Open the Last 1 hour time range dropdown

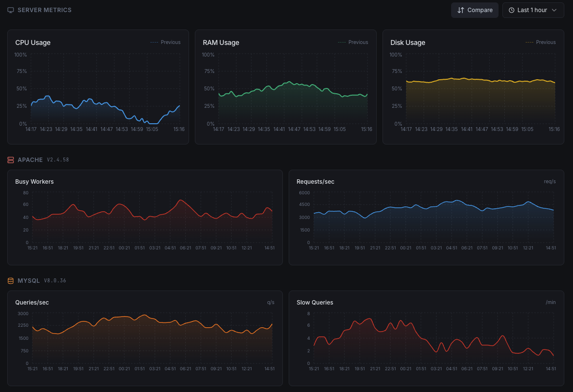coord(533,10)
